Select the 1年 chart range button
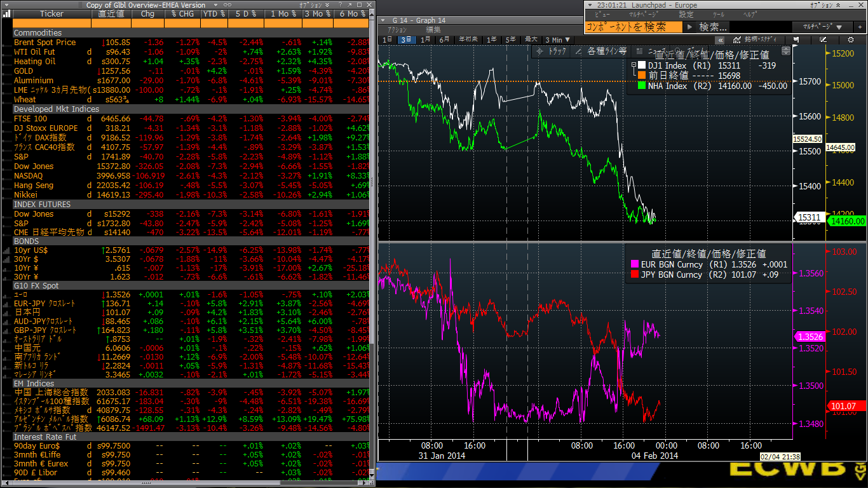868x488 pixels. pyautogui.click(x=491, y=39)
